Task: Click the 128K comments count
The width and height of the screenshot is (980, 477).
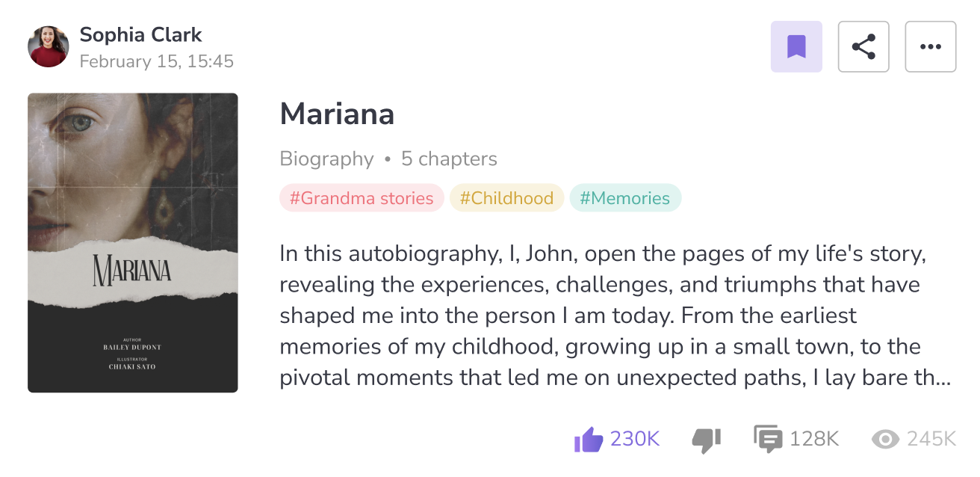Action: (x=814, y=439)
